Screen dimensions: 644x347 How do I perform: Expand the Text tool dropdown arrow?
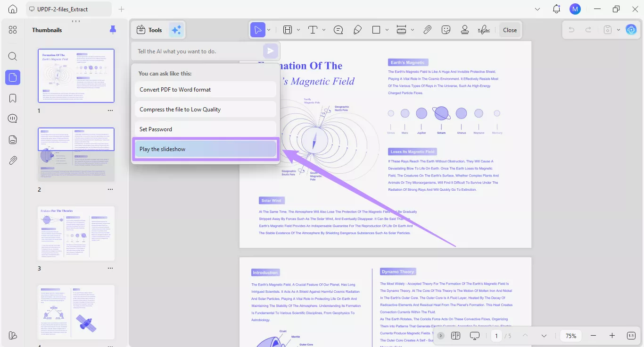pyautogui.click(x=324, y=30)
